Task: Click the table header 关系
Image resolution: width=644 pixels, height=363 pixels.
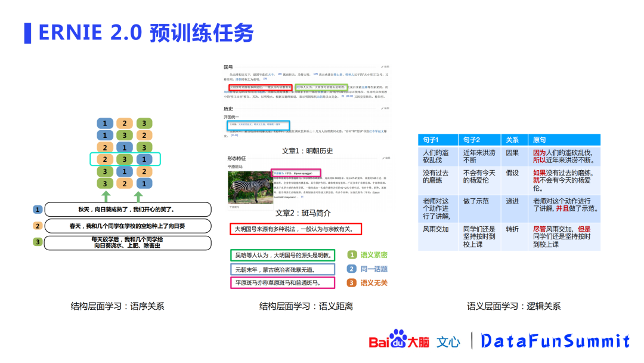Action: (514, 140)
